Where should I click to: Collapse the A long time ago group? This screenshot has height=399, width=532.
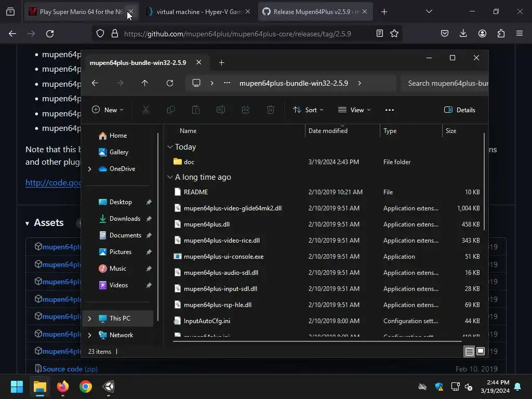170,177
